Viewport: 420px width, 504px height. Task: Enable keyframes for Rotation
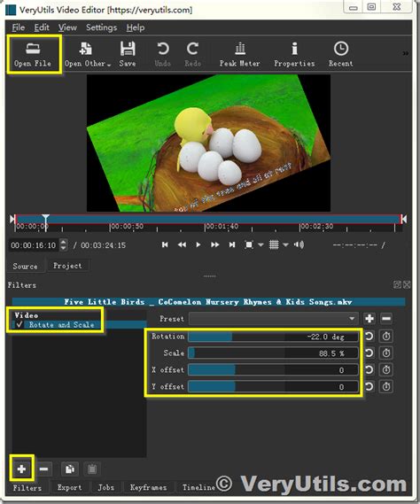click(386, 337)
